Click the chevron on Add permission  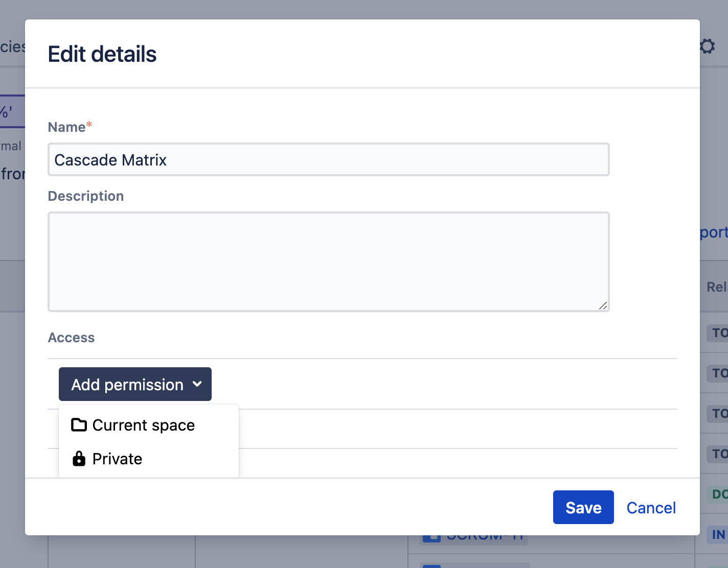(198, 384)
